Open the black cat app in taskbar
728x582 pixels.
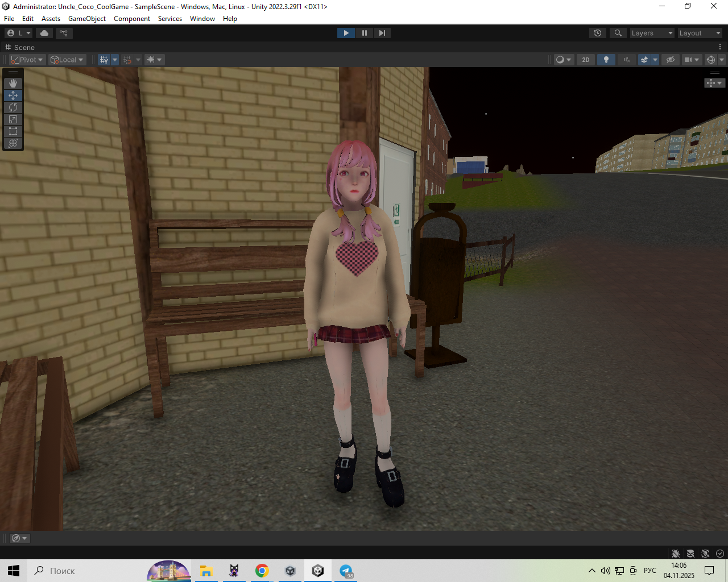234,571
